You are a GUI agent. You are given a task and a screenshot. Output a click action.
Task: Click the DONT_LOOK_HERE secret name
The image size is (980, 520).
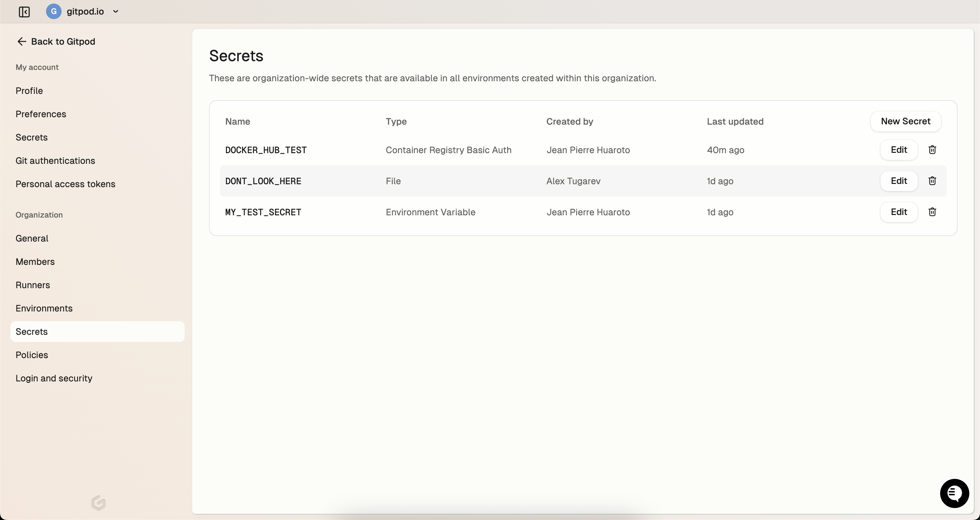263,181
